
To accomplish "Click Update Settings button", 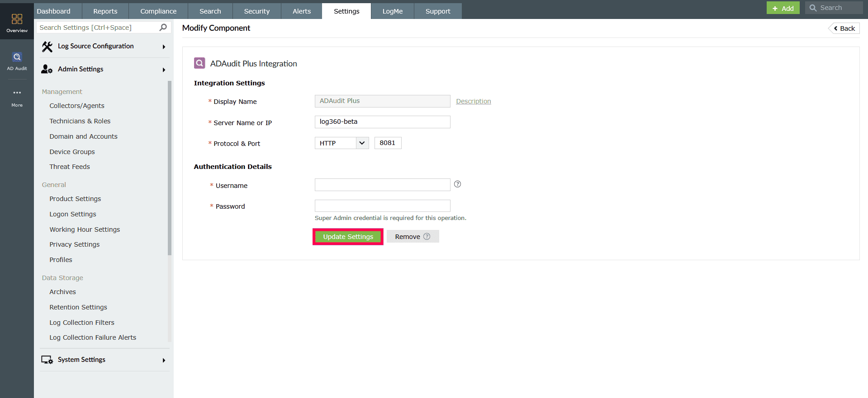I will 348,237.
